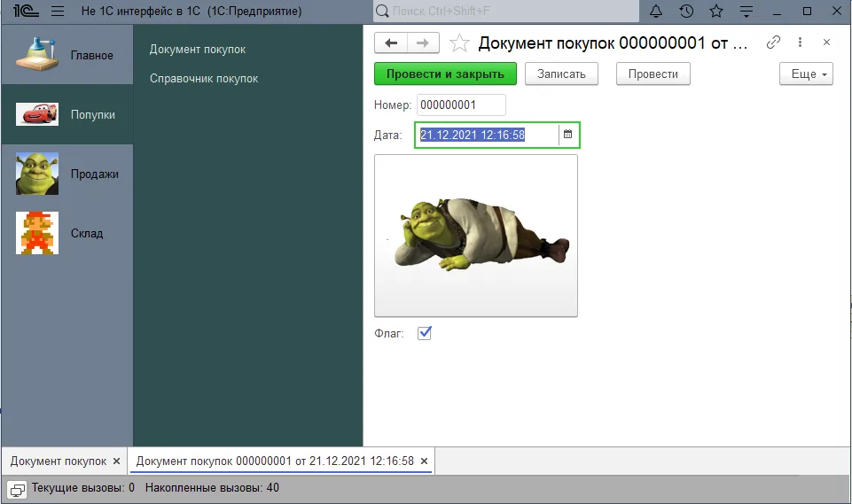Open favorites star in title bar
852x504 pixels.
pos(716,11)
